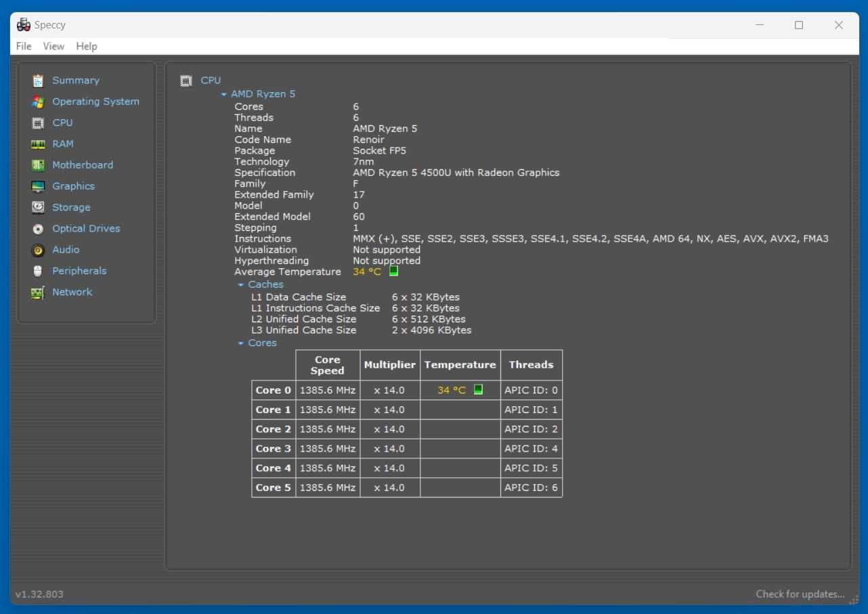Image resolution: width=868 pixels, height=614 pixels.
Task: Minimize the Speccy window
Action: pos(760,25)
